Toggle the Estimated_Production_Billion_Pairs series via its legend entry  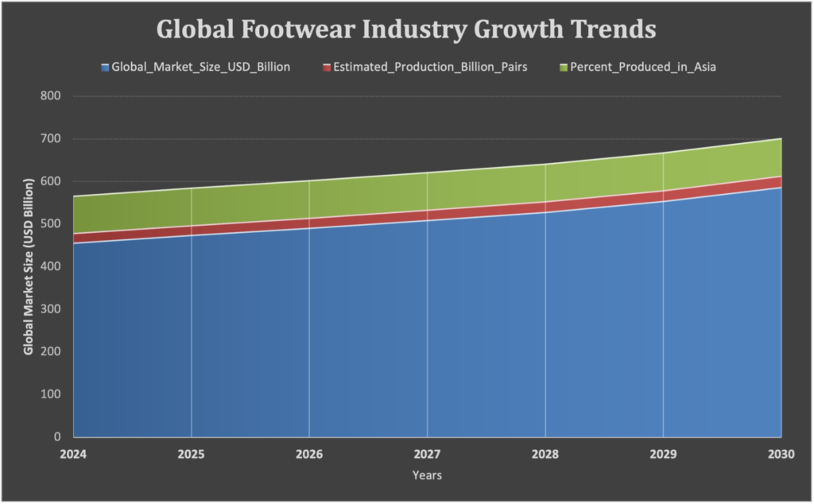coord(429,67)
